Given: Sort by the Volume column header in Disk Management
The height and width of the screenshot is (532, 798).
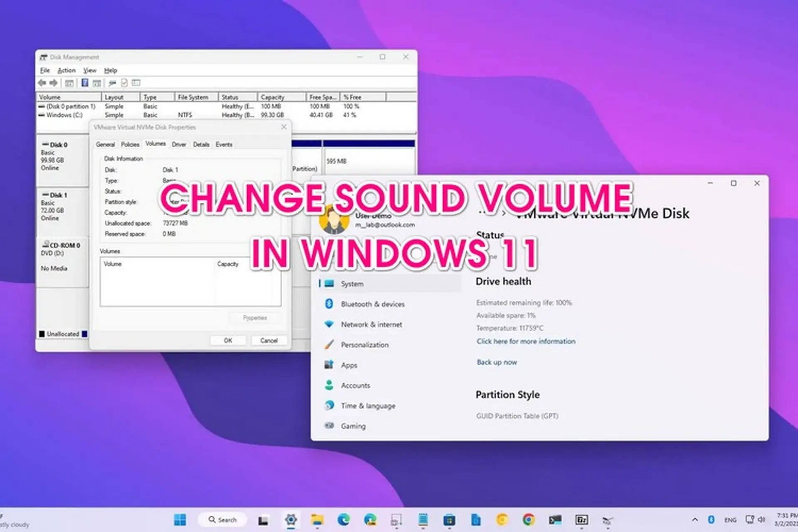Looking at the screenshot, I should click(69, 97).
